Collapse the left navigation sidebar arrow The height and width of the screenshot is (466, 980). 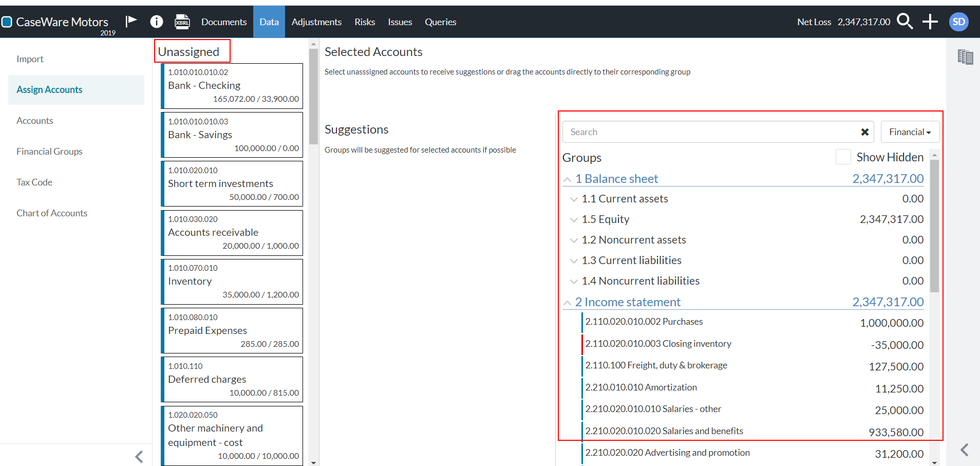[139, 456]
